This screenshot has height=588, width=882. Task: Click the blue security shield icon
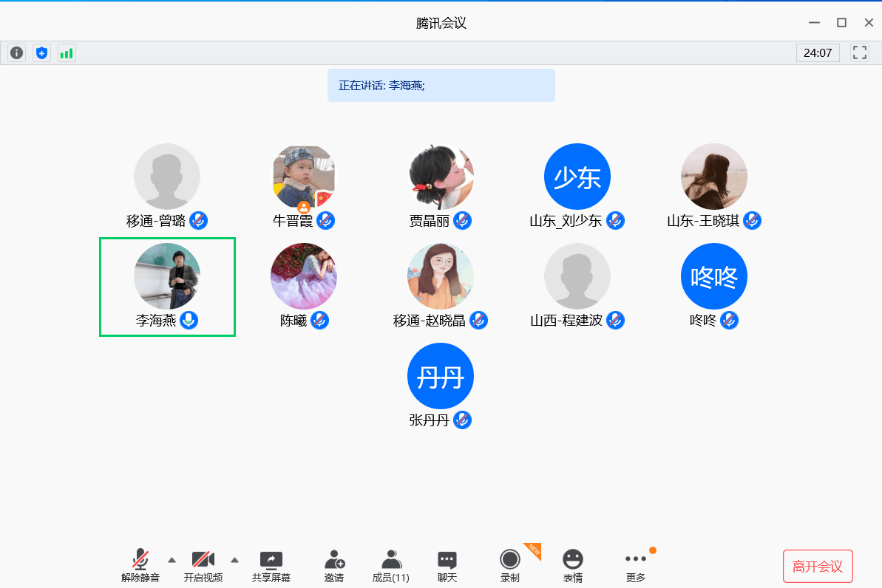click(41, 53)
